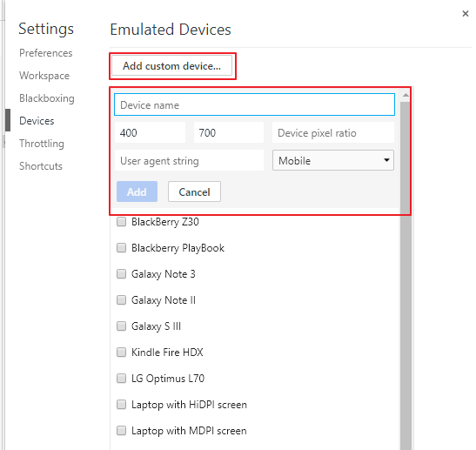
Task: Toggle the Galaxy Note 3 checkbox
Action: [x=122, y=274]
